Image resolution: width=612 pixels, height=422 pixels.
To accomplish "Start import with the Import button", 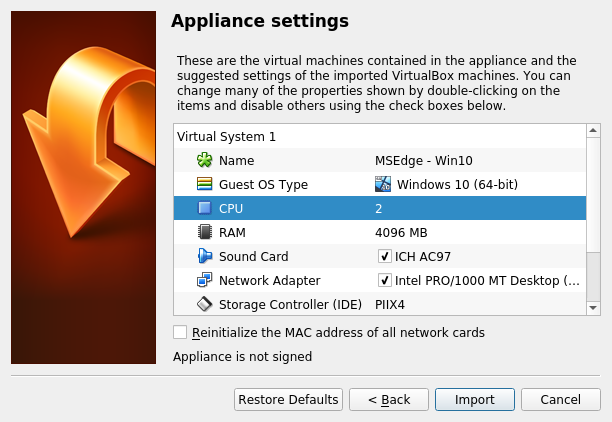I will click(x=475, y=399).
